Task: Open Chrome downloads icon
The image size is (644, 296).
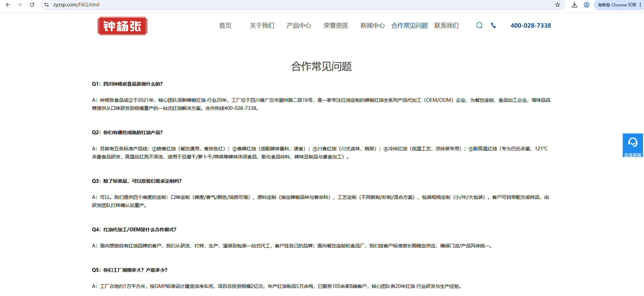Action: [x=574, y=5]
